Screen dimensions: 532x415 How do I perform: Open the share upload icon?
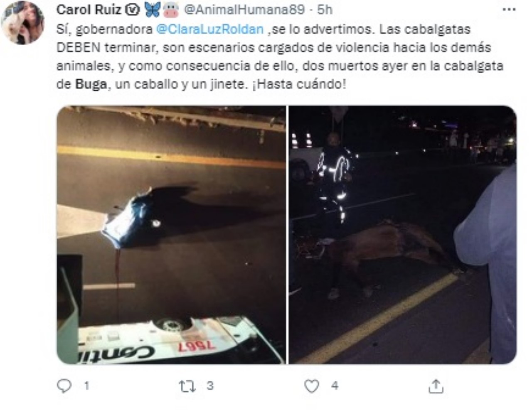pyautogui.click(x=436, y=386)
